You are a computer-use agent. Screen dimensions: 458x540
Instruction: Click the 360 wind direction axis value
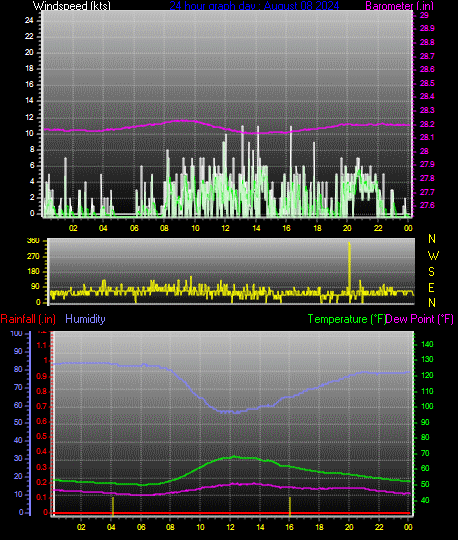tap(33, 241)
